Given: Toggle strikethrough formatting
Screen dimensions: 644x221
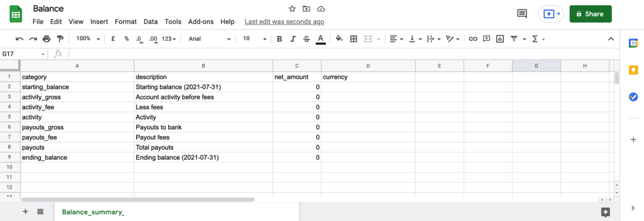Looking at the screenshot, I should [x=306, y=39].
